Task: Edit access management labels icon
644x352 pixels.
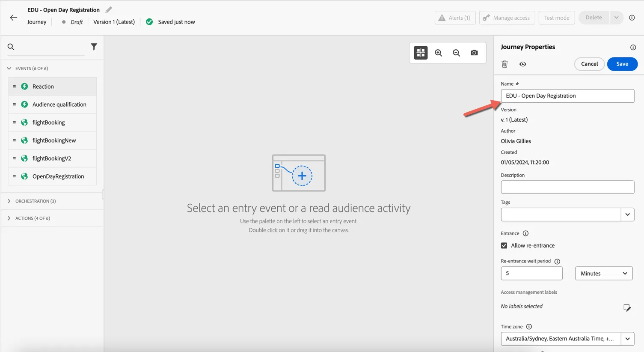Action: tap(627, 307)
